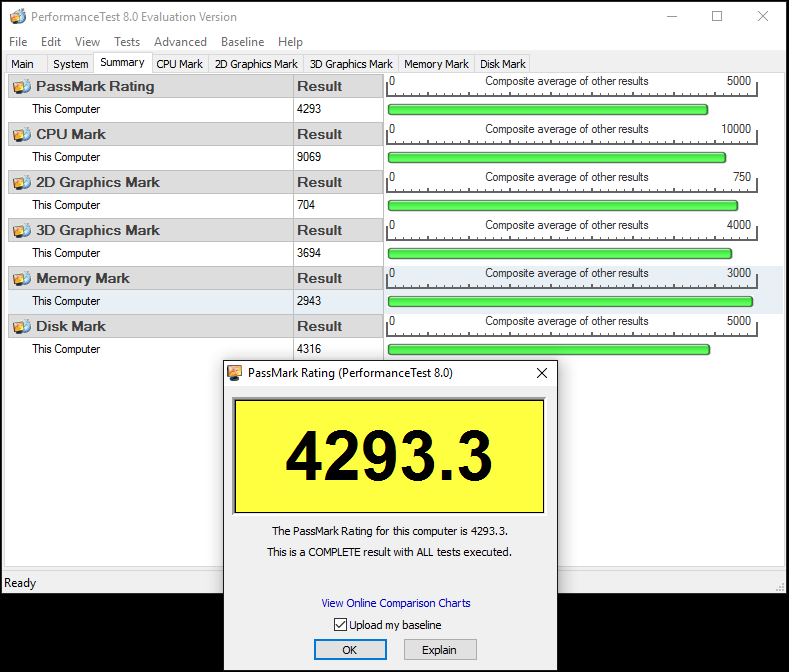789x672 pixels.
Task: Select the 2D Graphics Mark header row
Action: click(x=196, y=182)
